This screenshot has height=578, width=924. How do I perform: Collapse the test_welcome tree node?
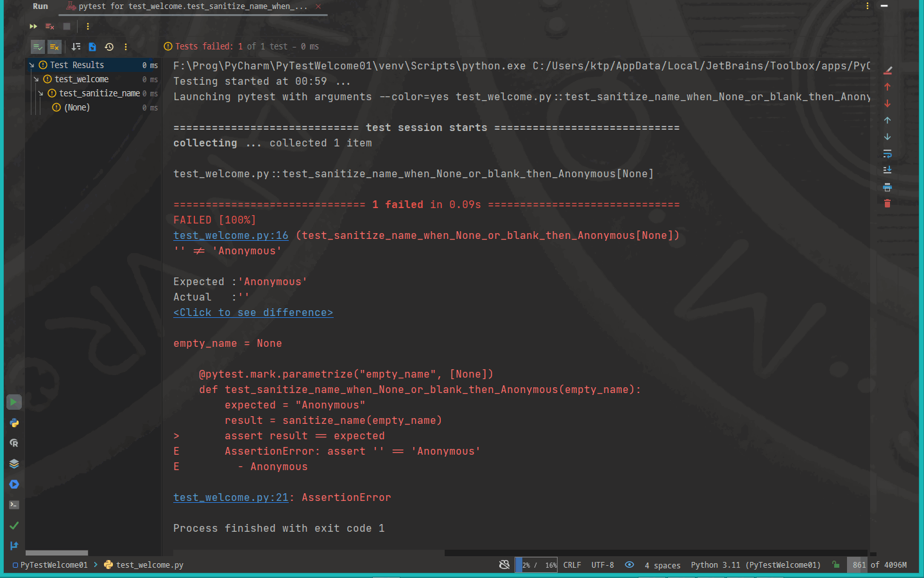point(36,80)
